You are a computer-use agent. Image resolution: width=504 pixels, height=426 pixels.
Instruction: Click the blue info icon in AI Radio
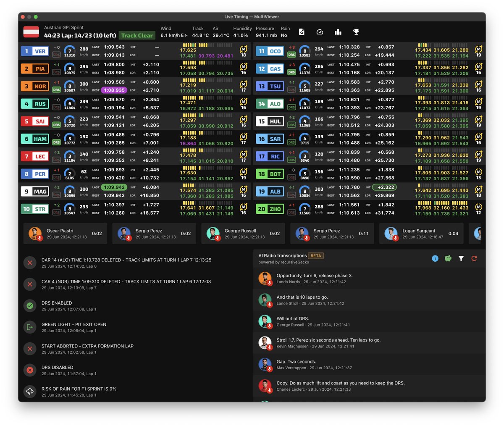click(435, 258)
